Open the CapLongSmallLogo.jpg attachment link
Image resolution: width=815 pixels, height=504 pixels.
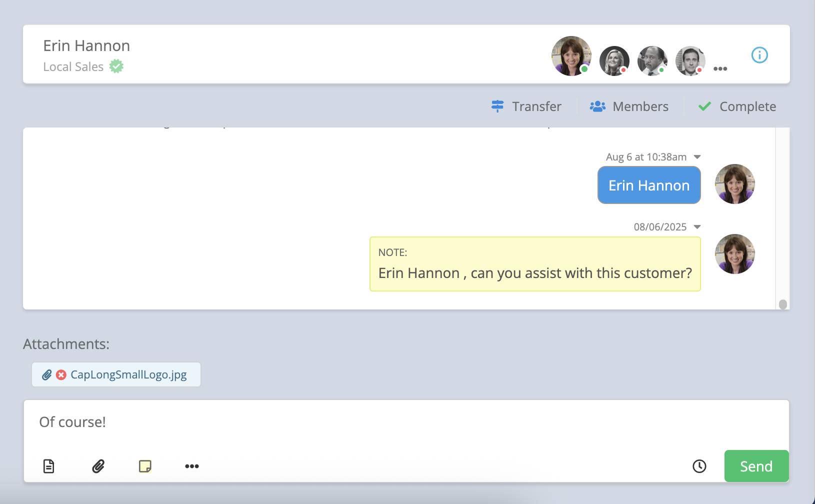(128, 375)
